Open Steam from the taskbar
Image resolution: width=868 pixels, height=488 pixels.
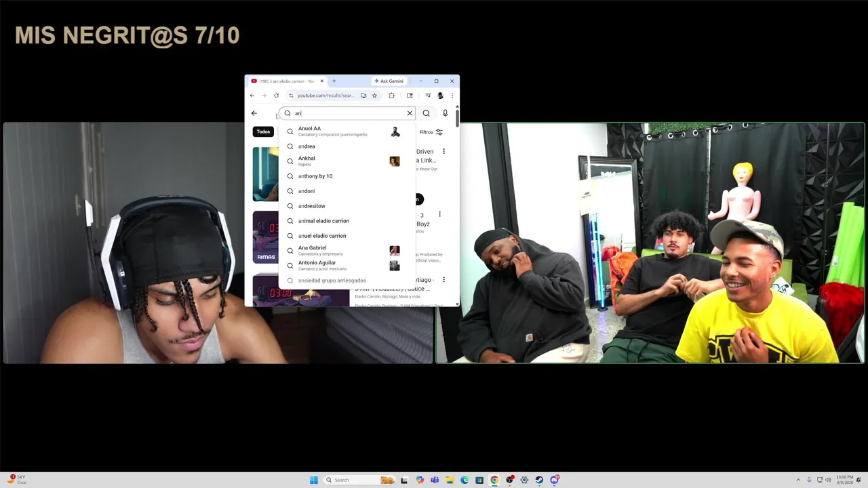coord(539,480)
